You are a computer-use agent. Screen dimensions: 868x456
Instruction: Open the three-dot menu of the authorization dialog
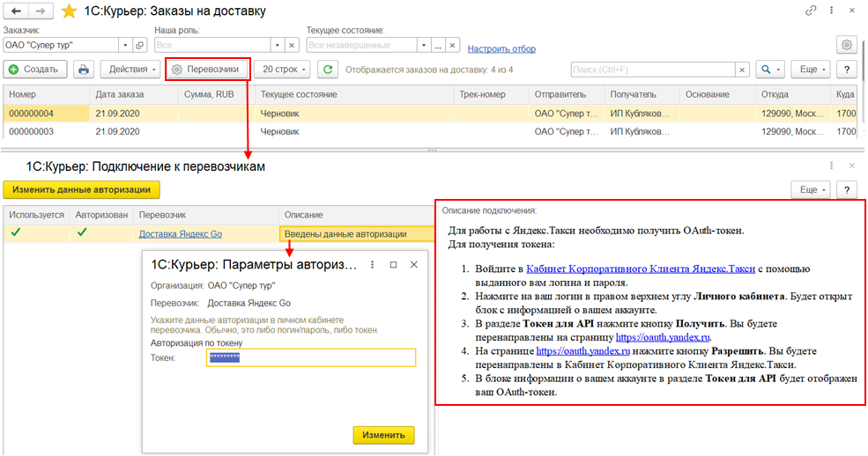pyautogui.click(x=373, y=265)
